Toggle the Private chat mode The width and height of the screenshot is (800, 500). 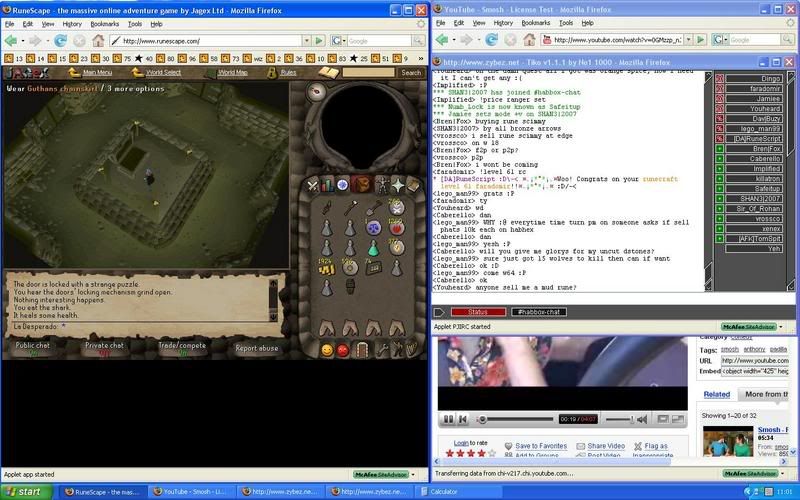104,348
